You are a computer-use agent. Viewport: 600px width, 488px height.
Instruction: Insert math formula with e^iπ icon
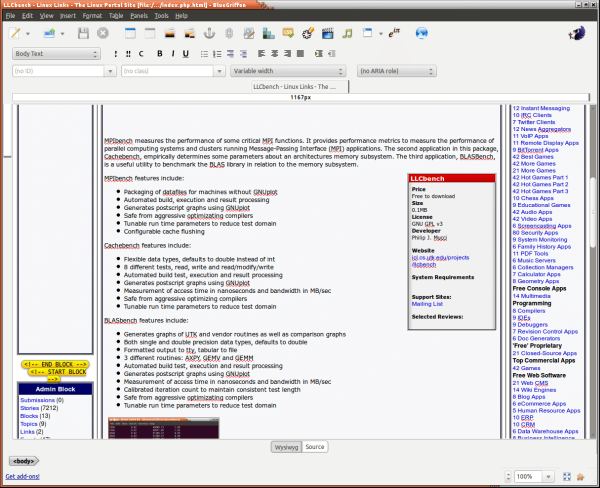394,33
